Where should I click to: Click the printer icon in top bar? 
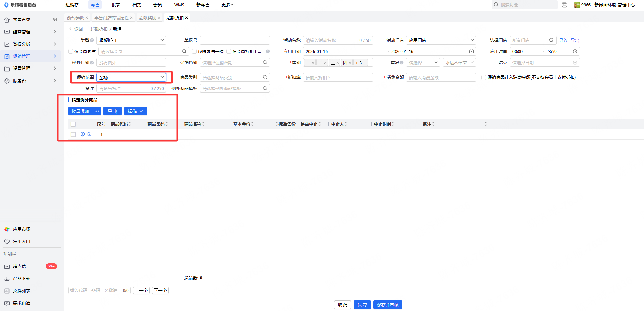(564, 5)
